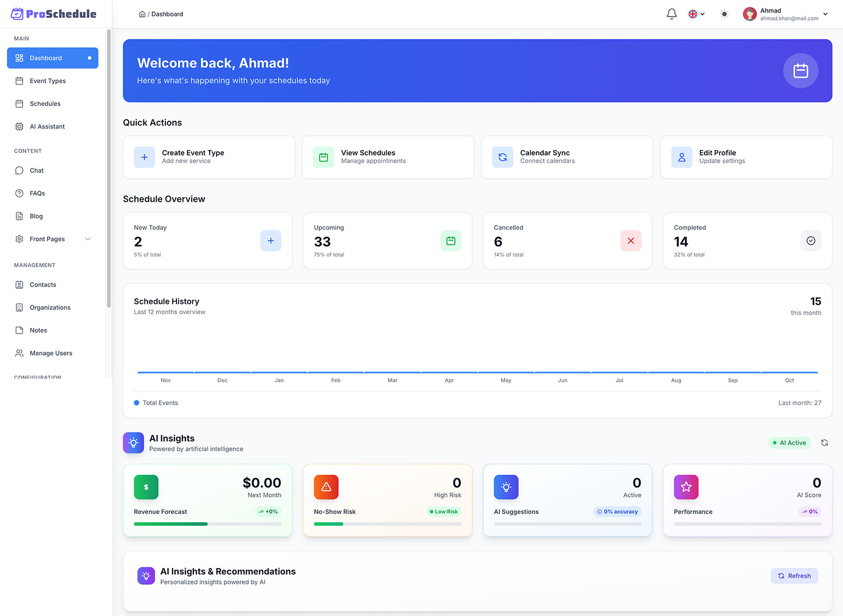Click 'Last month: 27' text
843x616 pixels.
click(x=800, y=403)
